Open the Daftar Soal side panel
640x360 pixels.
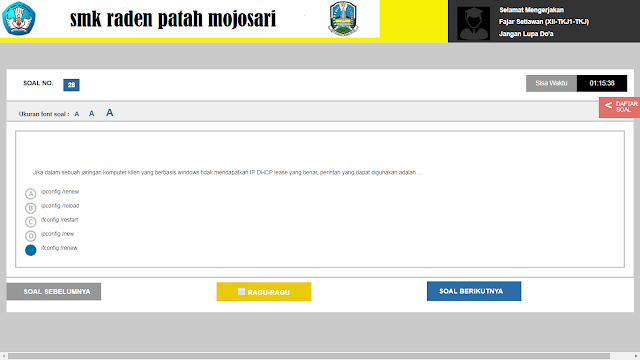619,107
